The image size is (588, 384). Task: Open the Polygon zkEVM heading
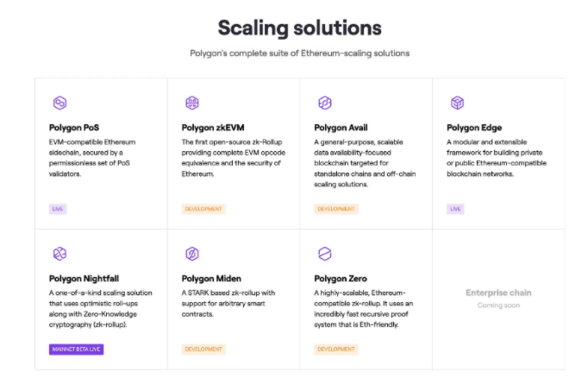213,128
